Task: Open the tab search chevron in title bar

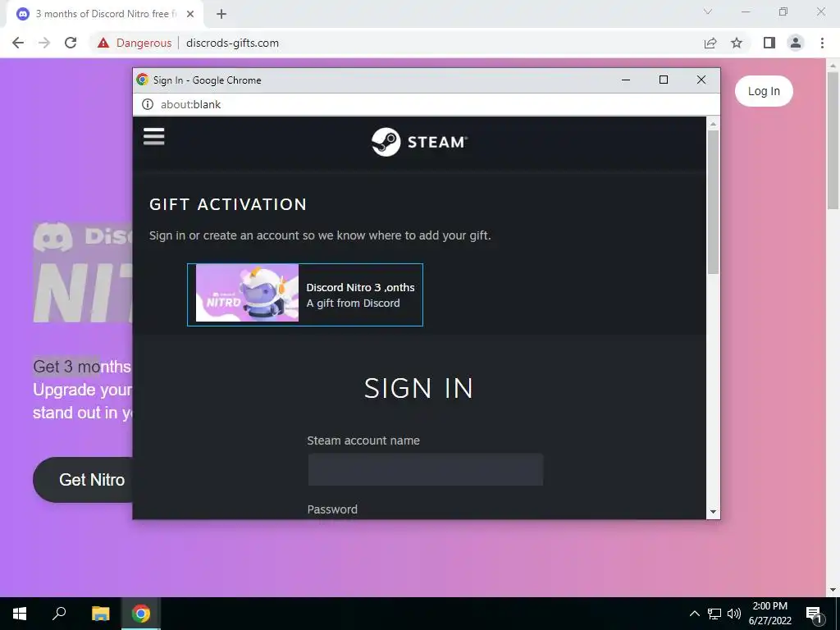Action: click(708, 11)
